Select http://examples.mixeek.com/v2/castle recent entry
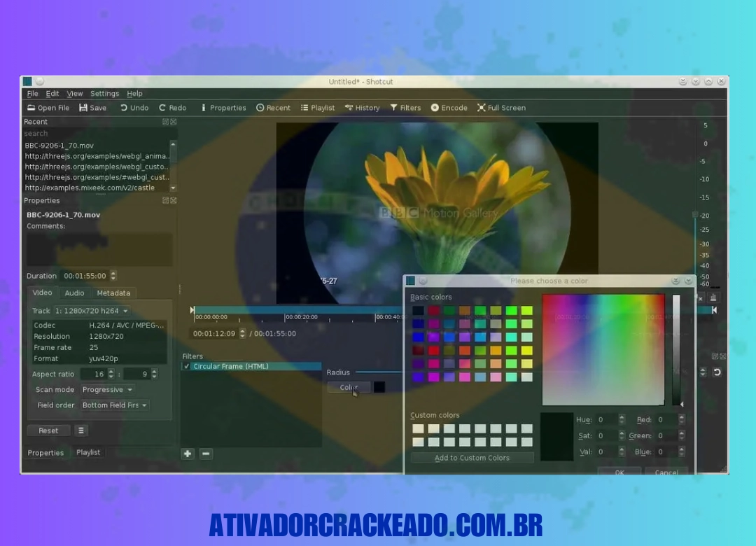The image size is (756, 546). tap(90, 188)
